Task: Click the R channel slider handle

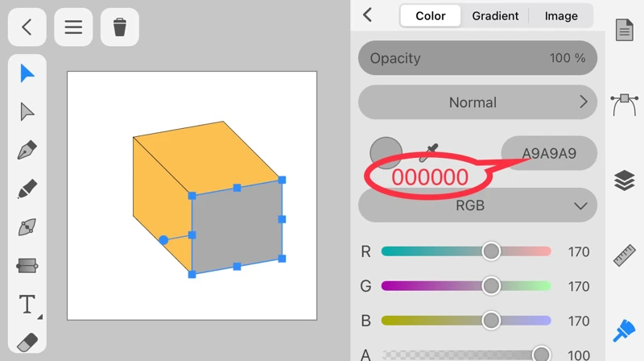Action: coord(491,251)
